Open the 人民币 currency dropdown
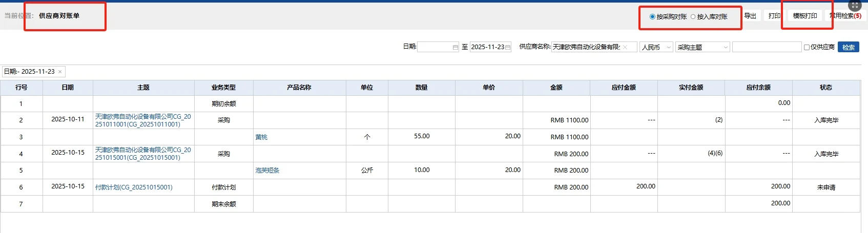This screenshot has width=868, height=233. click(656, 47)
